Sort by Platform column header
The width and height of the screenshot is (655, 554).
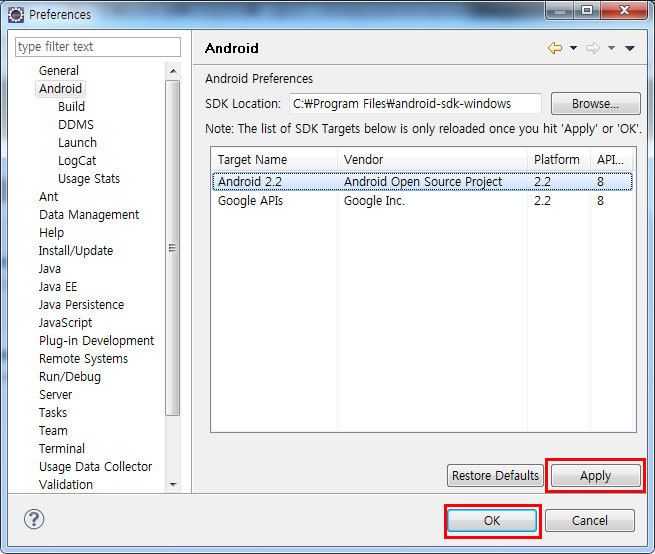pos(559,160)
